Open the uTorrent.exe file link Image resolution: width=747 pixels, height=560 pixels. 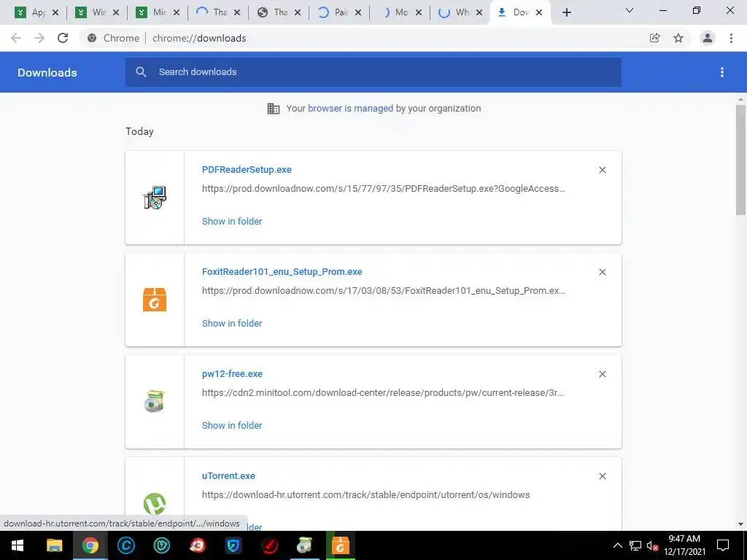click(x=228, y=475)
